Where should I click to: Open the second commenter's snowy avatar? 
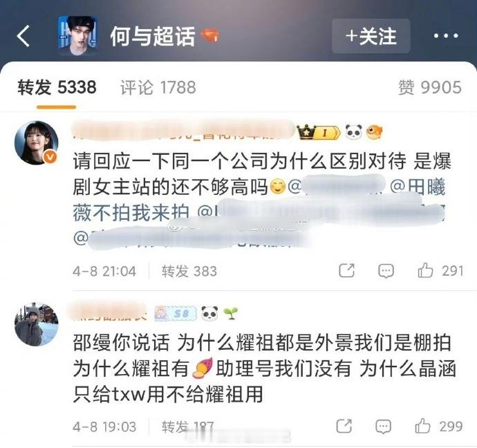[x=37, y=324]
